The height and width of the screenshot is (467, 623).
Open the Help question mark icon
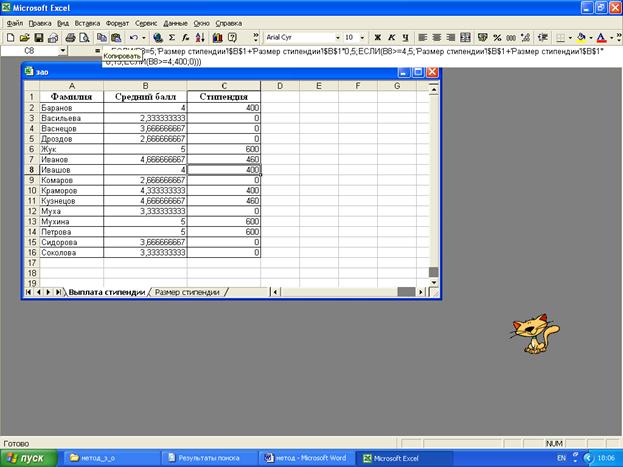(232, 38)
